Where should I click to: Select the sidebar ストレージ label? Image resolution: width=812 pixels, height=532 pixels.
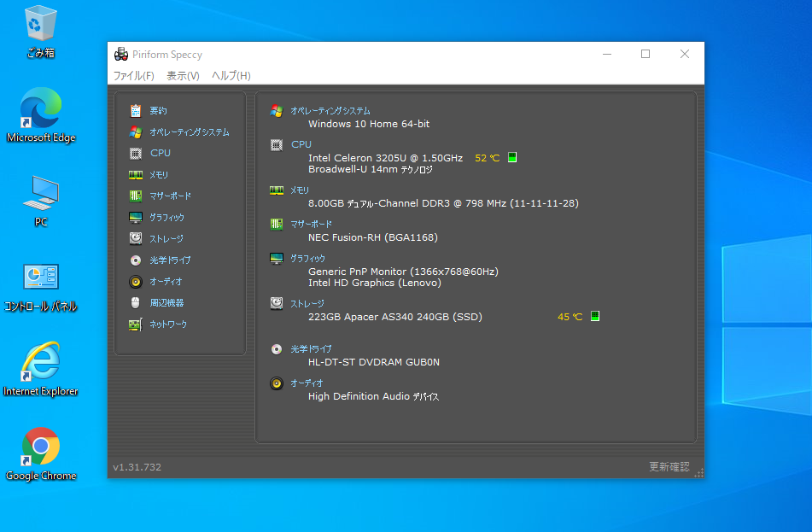(x=166, y=239)
